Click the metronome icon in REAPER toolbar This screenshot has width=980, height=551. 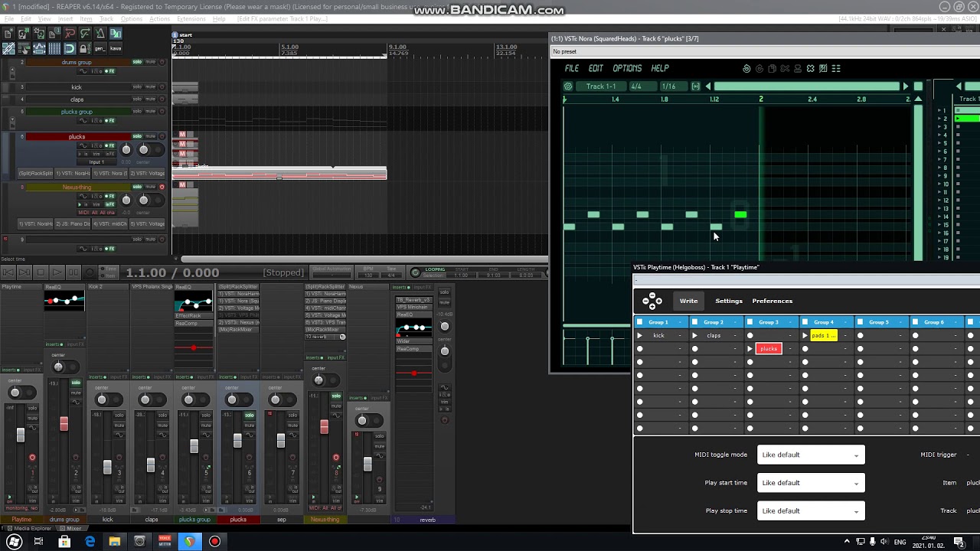pos(100,34)
